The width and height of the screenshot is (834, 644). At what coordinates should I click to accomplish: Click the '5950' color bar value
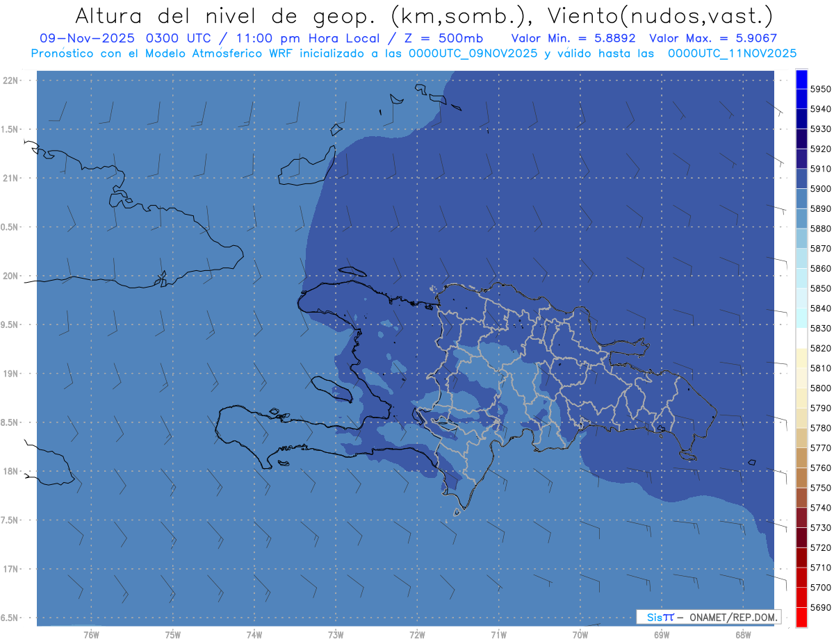[x=821, y=90]
